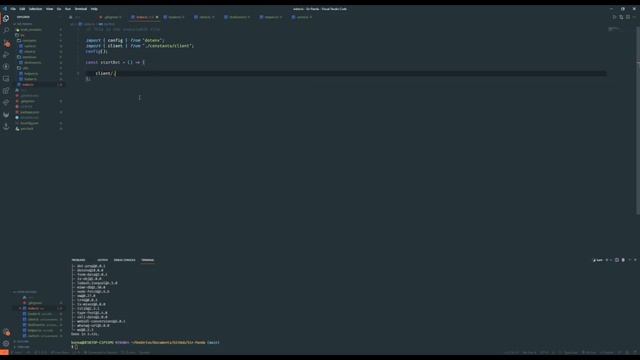Image resolution: width=640 pixels, height=360 pixels.
Task: Maximize the terminal panel with the chevron icon
Action: pos(629,260)
